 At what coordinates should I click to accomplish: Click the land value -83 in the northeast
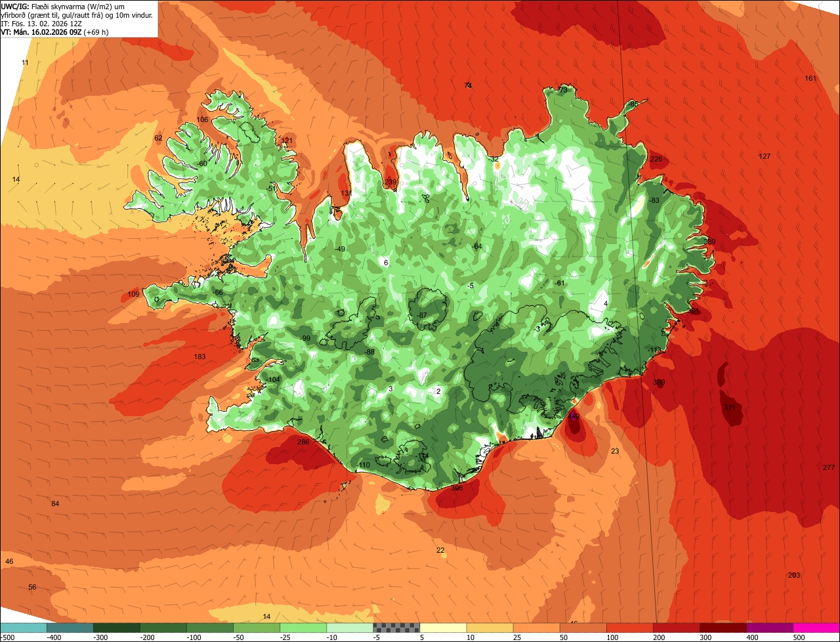tap(654, 201)
